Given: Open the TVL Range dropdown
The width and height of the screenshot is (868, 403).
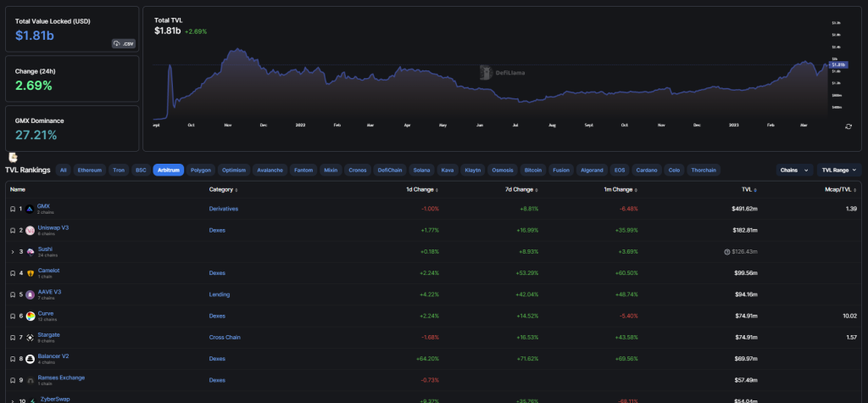Looking at the screenshot, I should click(x=839, y=171).
